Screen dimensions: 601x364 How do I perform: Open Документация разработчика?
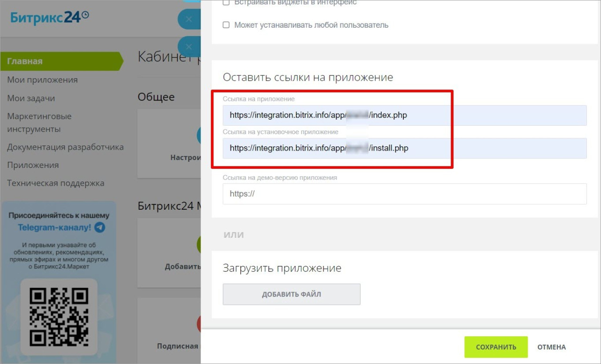pyautogui.click(x=65, y=147)
